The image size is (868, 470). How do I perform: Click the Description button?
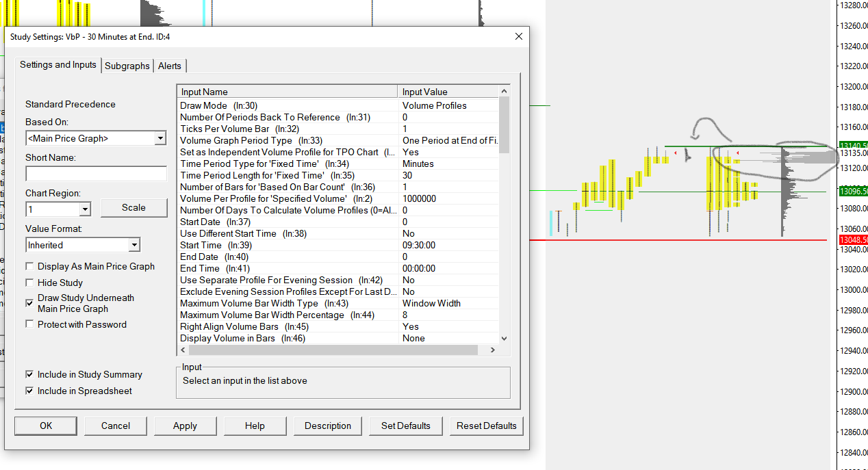pos(328,426)
